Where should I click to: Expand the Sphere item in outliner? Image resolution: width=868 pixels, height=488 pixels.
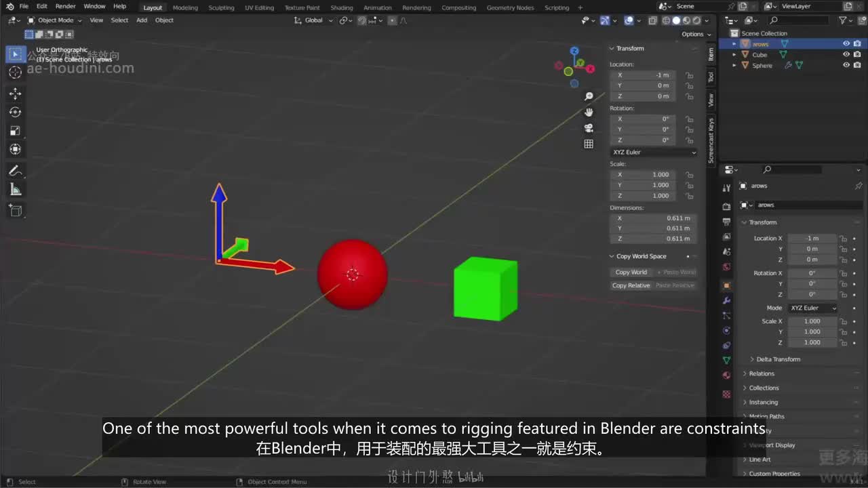(x=734, y=66)
